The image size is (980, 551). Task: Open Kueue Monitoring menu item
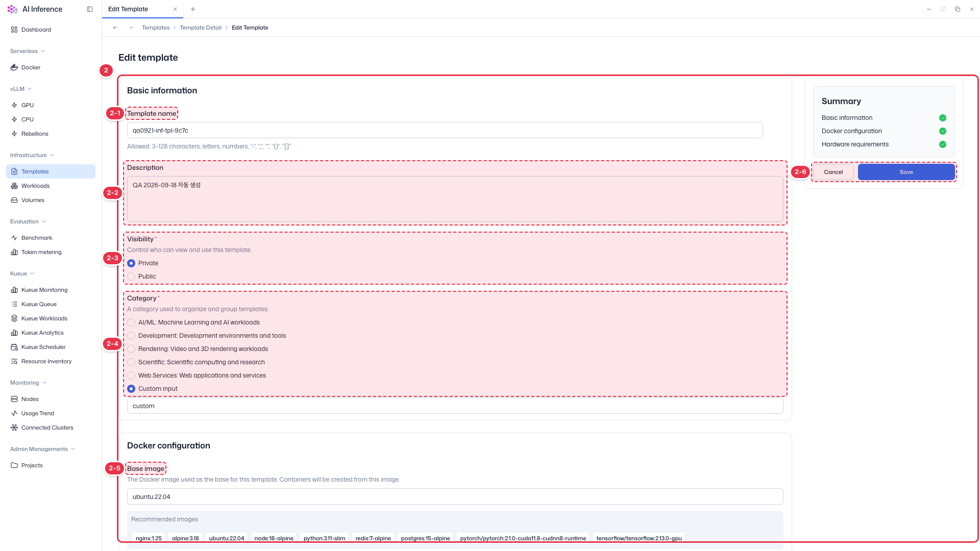click(51, 290)
